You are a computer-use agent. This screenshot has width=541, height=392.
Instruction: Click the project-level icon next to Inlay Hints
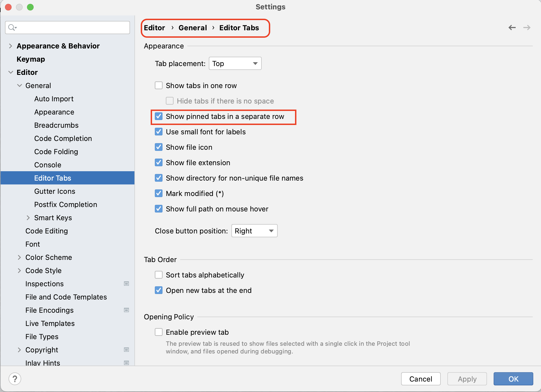(126, 363)
